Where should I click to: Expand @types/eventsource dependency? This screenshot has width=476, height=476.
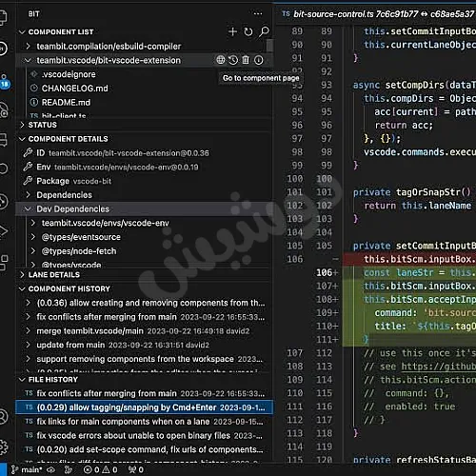click(33, 237)
